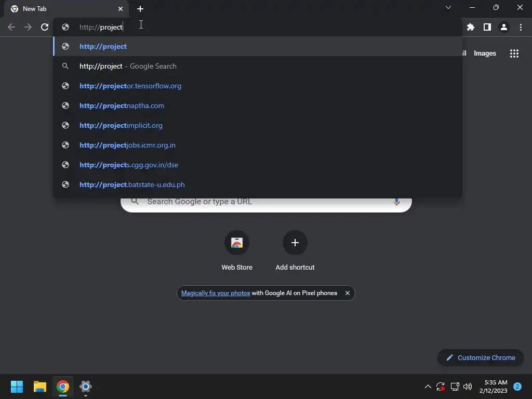Select project.batstate-u.edu.ph suggestion
The width and height of the screenshot is (532, 399).
coord(258,184)
